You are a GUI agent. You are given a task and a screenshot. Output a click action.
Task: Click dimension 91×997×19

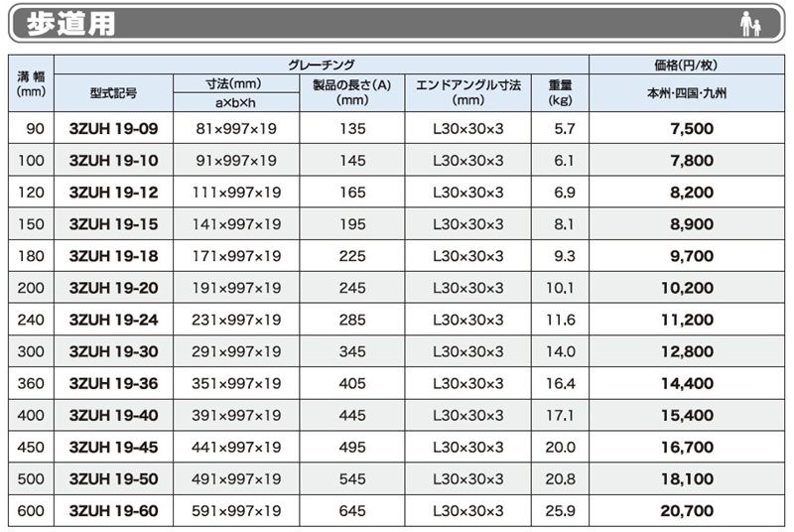(x=236, y=161)
